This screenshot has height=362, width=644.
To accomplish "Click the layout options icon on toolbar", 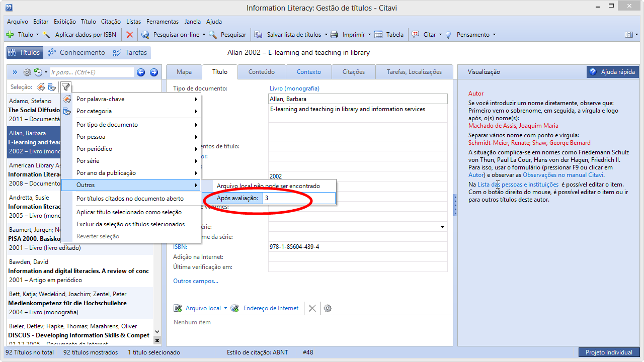I will pyautogui.click(x=628, y=35).
